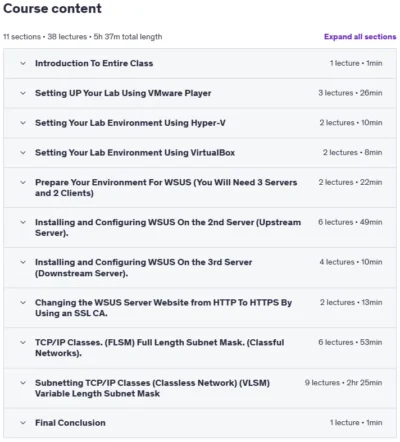The image size is (400, 442).
Task: Open Changing WSUS Server Website HTTPS section title
Action: [163, 308]
